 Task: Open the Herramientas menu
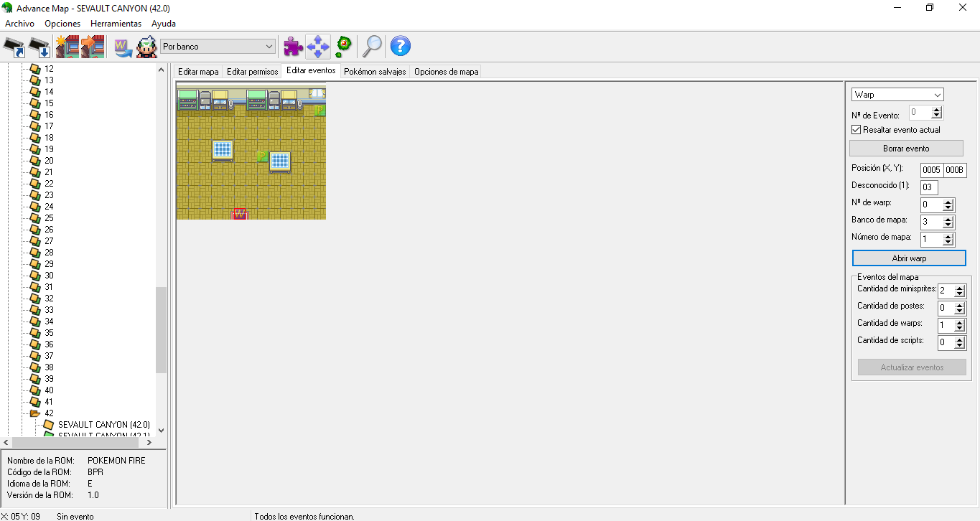coord(116,24)
